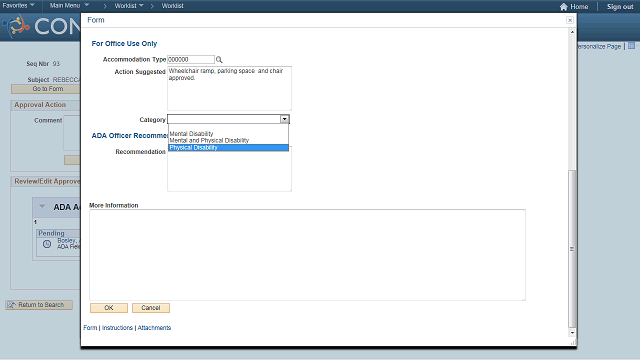This screenshot has height=360, width=640.
Task: Click the Recommendation text area
Action: pos(229,169)
